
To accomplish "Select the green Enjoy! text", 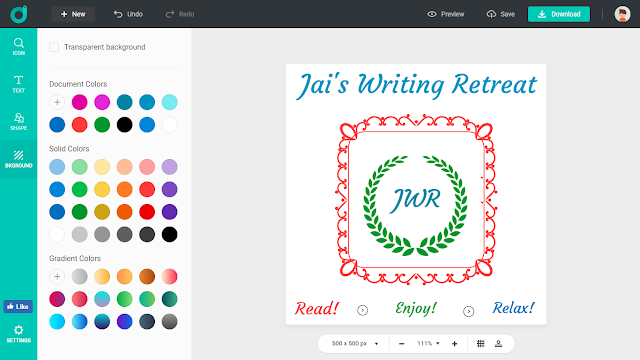I will click(x=416, y=308).
